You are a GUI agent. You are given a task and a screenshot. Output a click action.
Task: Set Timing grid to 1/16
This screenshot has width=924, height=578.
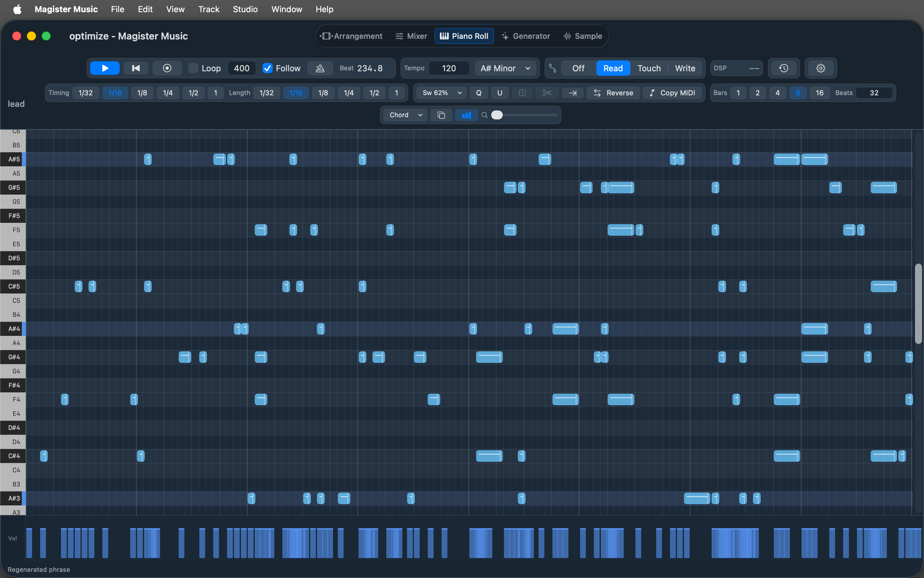click(115, 93)
